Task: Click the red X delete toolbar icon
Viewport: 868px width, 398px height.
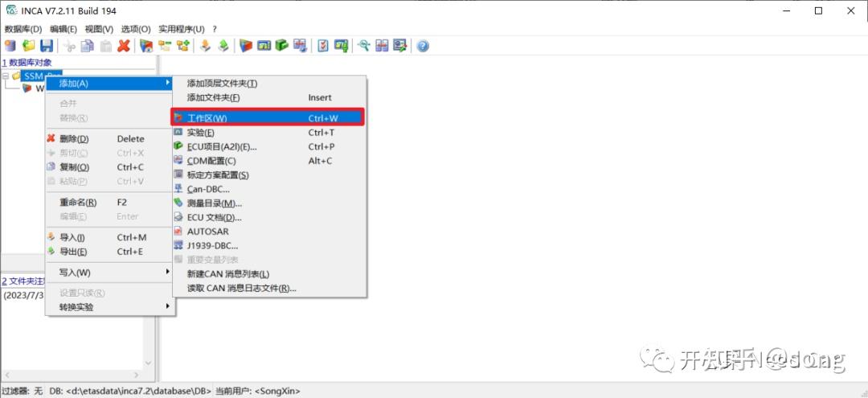Action: pos(124,46)
